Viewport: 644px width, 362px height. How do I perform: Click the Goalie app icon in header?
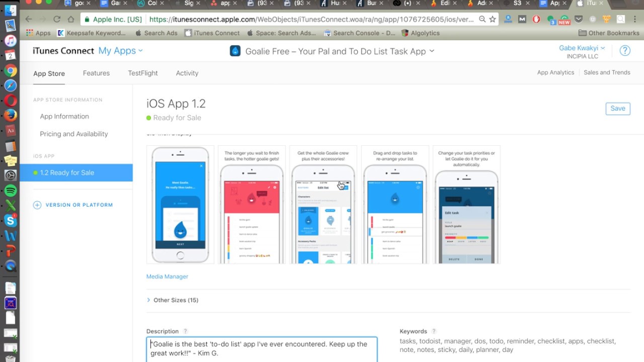point(235,51)
